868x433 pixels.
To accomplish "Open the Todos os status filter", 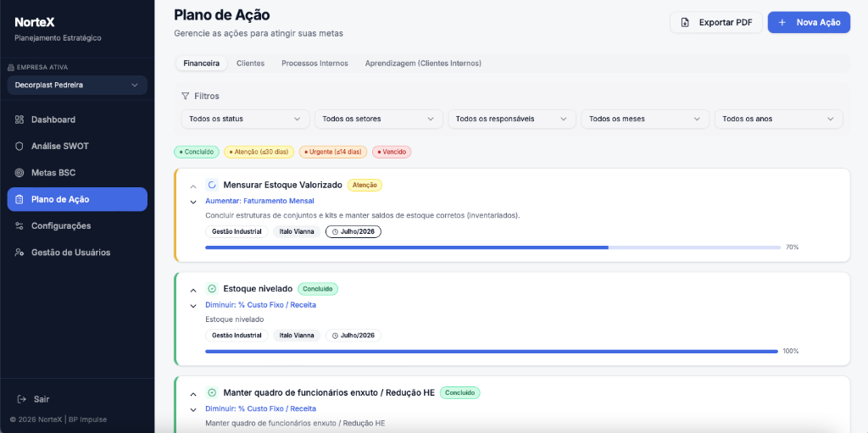I will [x=245, y=119].
